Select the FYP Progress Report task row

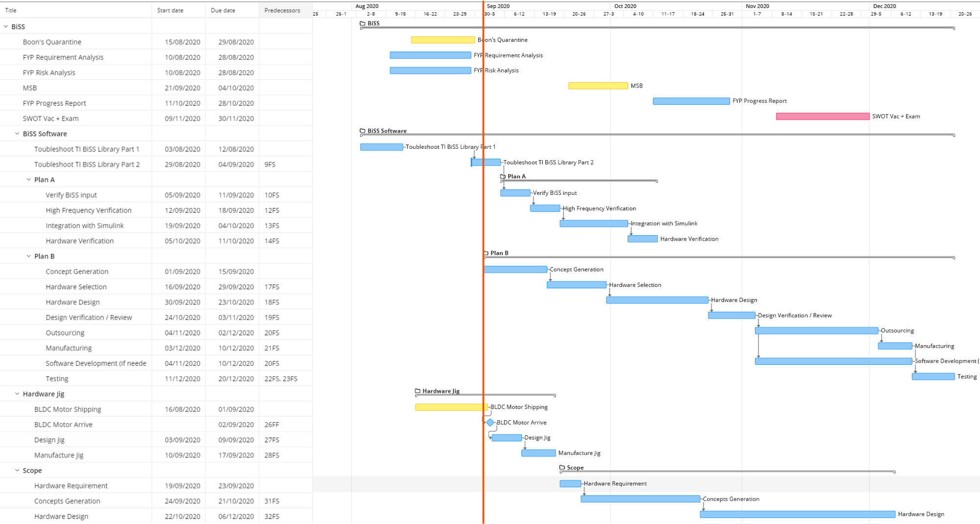(54, 103)
